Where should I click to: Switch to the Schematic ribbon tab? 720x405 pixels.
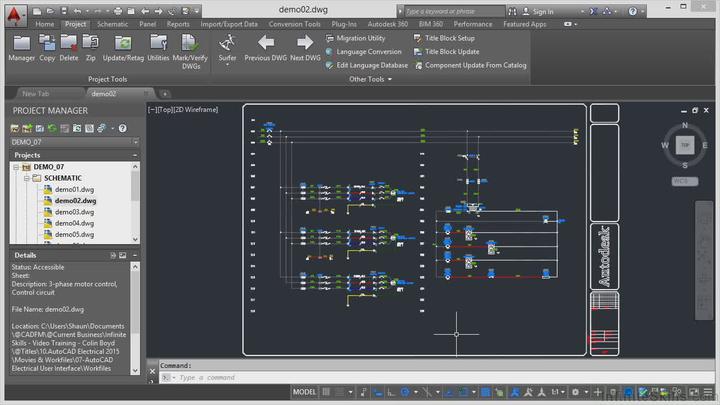point(112,24)
